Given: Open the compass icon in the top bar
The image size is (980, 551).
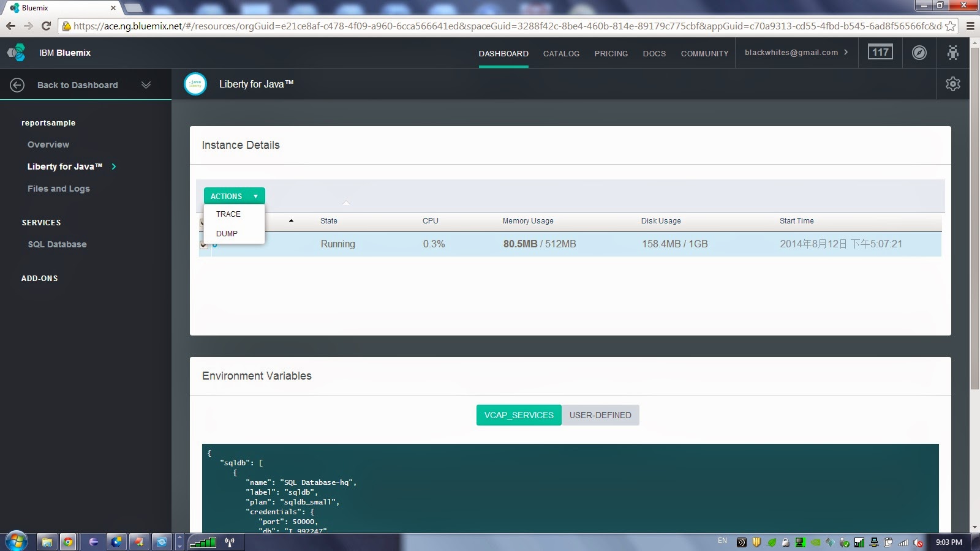Looking at the screenshot, I should point(919,53).
